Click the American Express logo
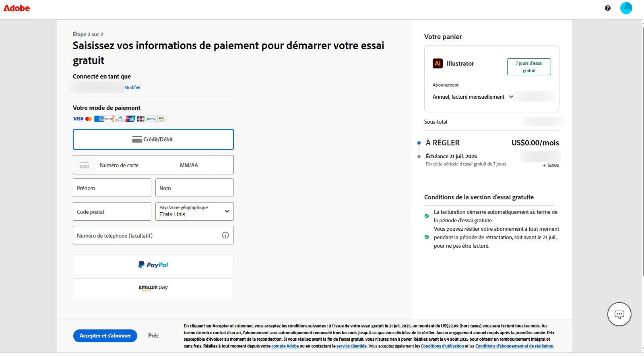The height and width of the screenshot is (356, 644). tap(99, 119)
